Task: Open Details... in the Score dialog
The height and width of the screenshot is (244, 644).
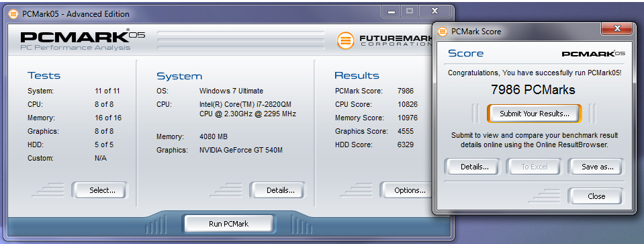Action: (x=471, y=167)
